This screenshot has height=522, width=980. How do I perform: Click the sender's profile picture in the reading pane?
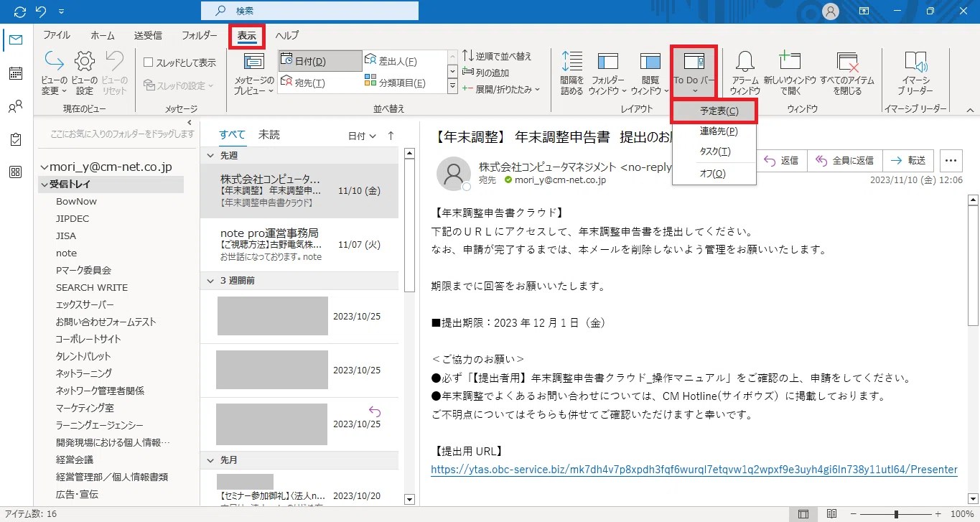coord(454,173)
